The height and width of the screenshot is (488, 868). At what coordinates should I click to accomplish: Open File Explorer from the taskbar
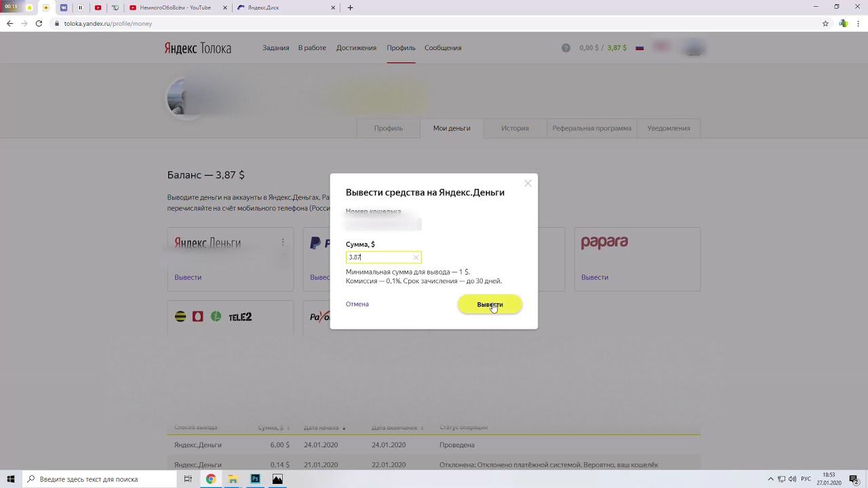coord(233,479)
